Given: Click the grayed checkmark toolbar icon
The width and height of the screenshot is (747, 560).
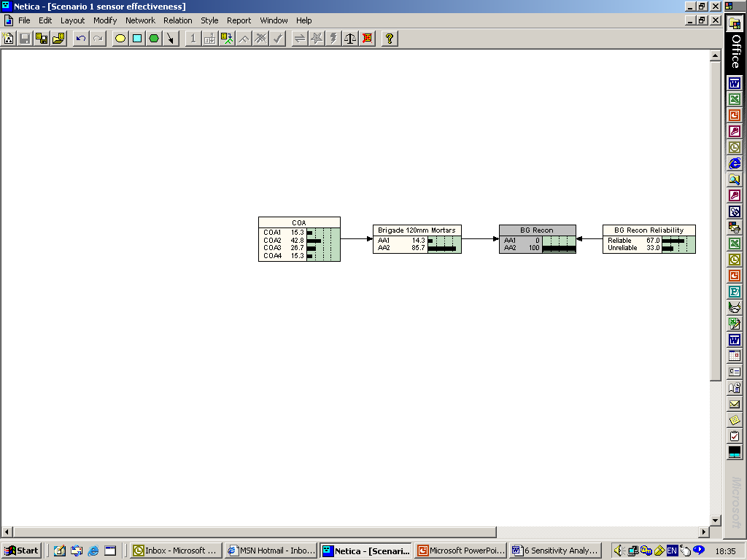Looking at the screenshot, I should click(x=277, y=39).
